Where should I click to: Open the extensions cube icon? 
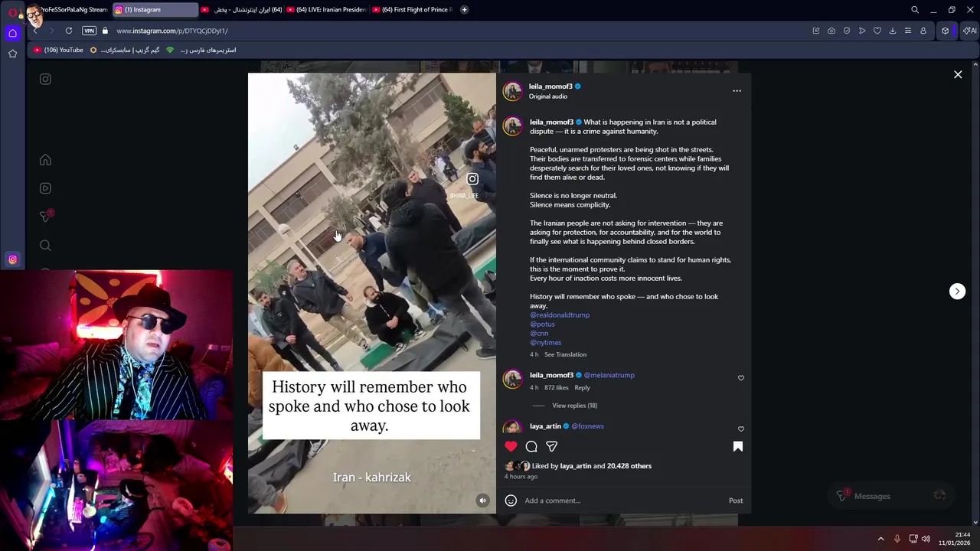click(x=946, y=31)
